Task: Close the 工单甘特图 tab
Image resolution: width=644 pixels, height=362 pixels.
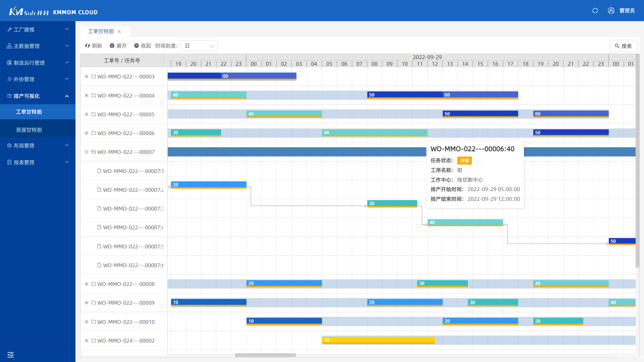Action: coord(119,32)
